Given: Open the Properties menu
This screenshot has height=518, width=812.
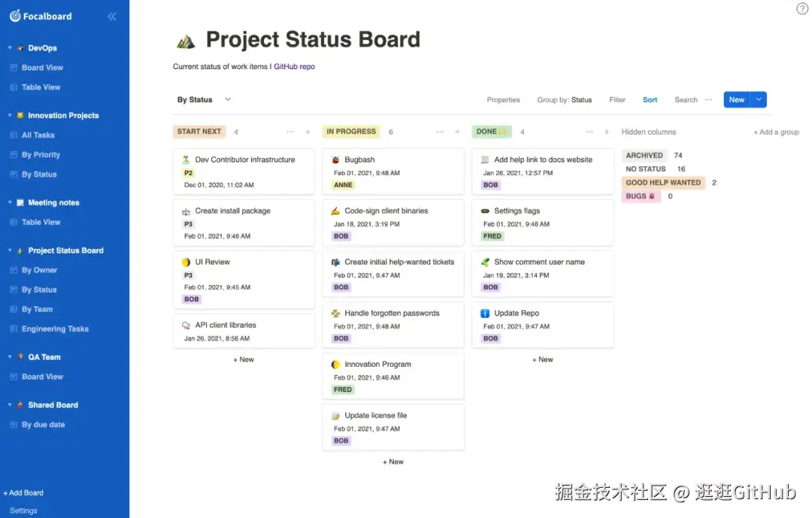Looking at the screenshot, I should tap(503, 100).
